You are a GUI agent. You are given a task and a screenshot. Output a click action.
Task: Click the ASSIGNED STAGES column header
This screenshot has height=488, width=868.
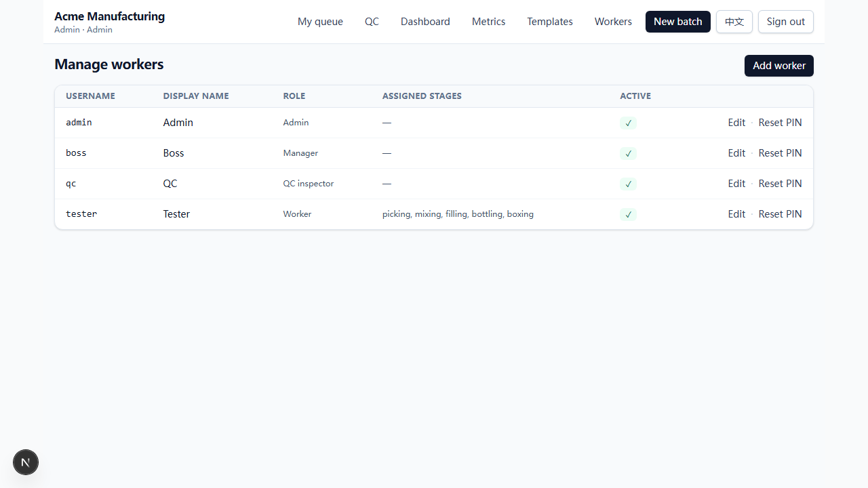tap(422, 96)
